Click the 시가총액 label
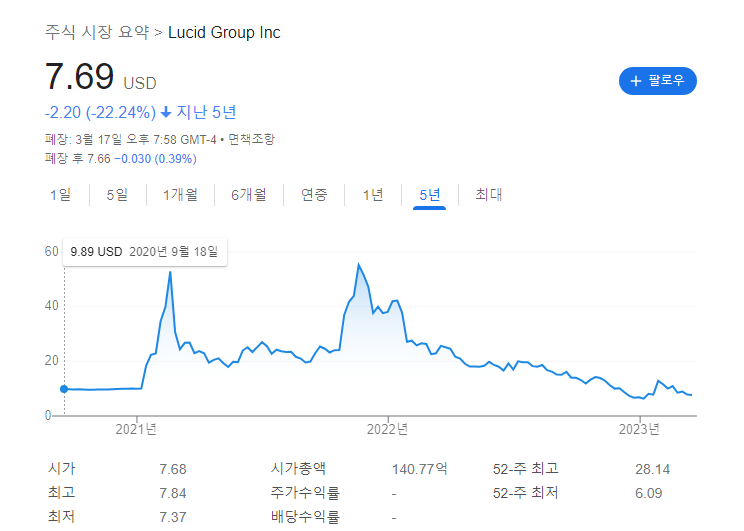 tap(298, 469)
